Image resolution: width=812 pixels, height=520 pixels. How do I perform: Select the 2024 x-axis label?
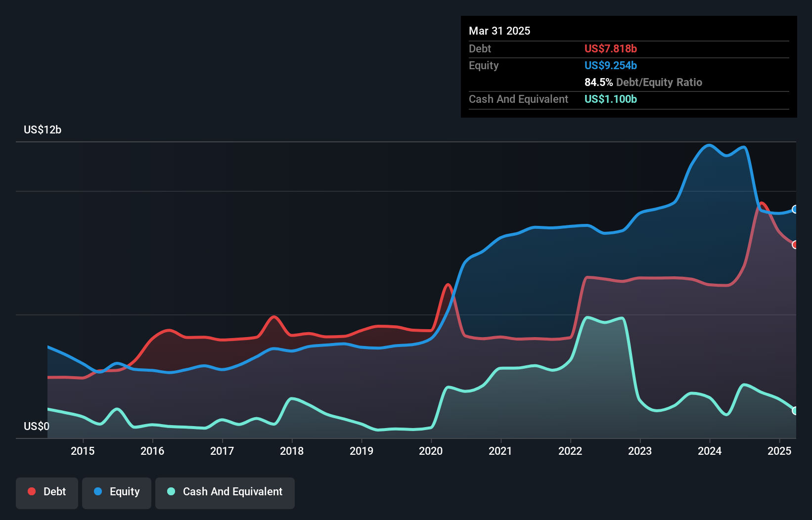tap(710, 451)
